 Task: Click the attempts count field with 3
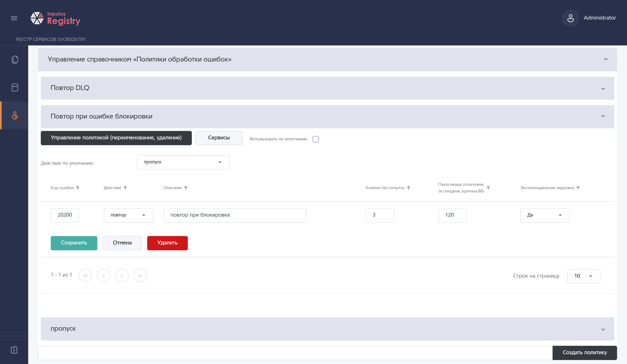(380, 215)
